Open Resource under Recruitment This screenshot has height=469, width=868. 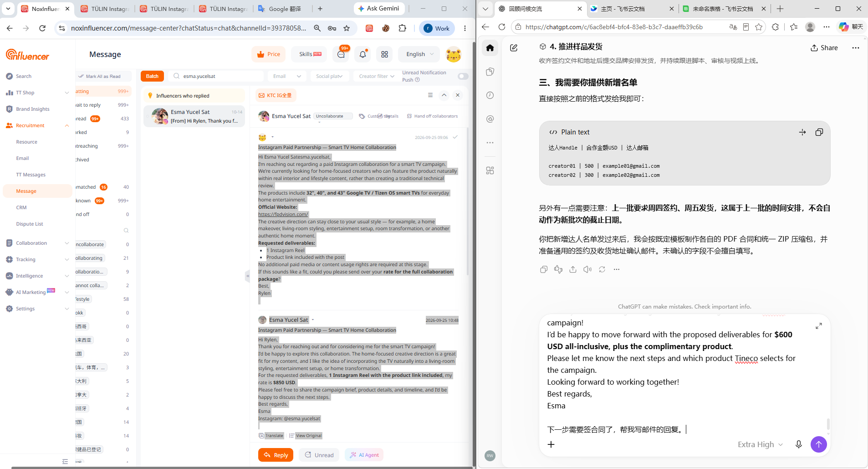27,142
